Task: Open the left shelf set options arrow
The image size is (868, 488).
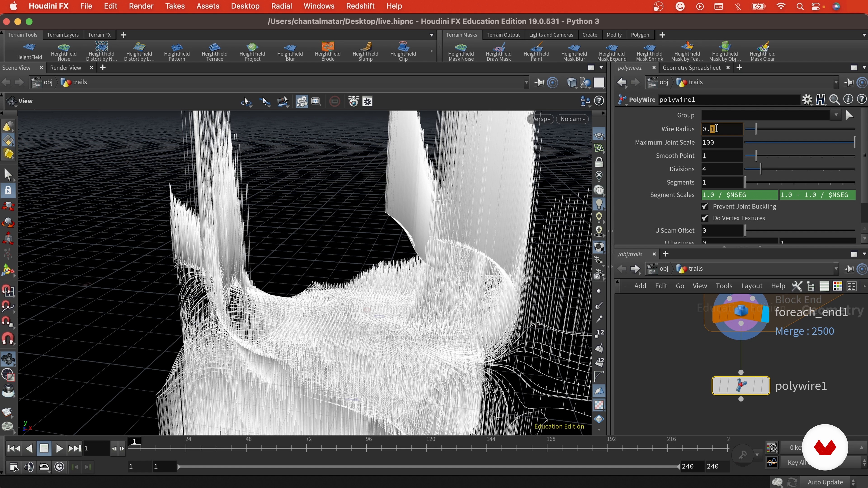Action: (x=432, y=35)
